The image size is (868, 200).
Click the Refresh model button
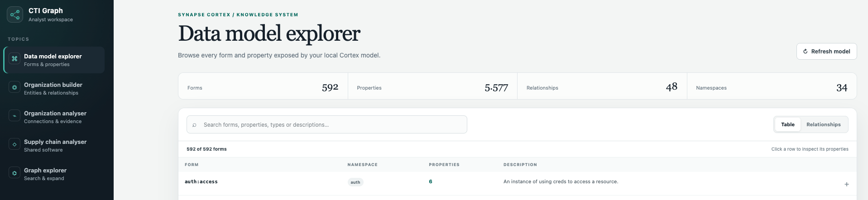click(x=826, y=52)
